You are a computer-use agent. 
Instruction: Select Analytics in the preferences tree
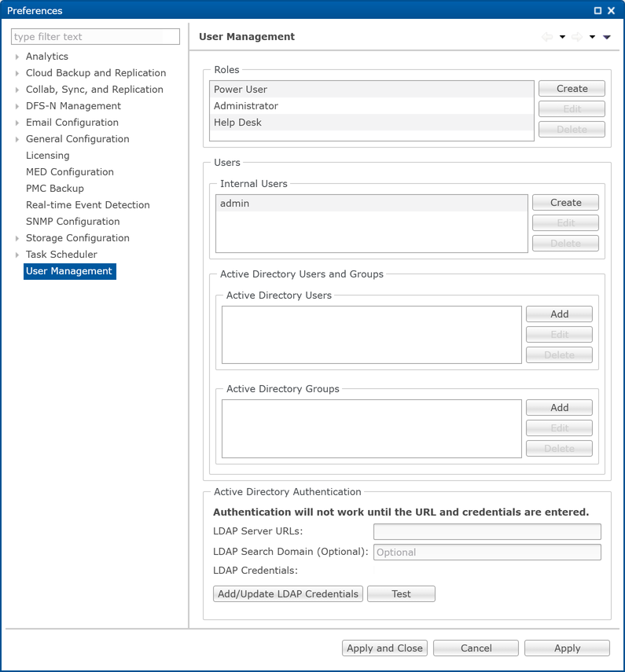point(46,57)
